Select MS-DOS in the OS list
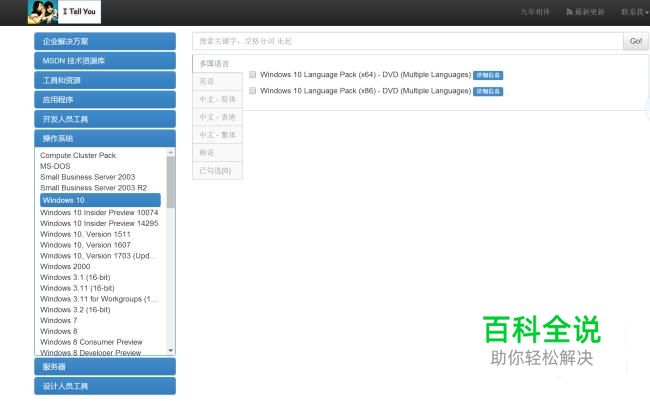The width and height of the screenshot is (650, 401). click(x=55, y=166)
